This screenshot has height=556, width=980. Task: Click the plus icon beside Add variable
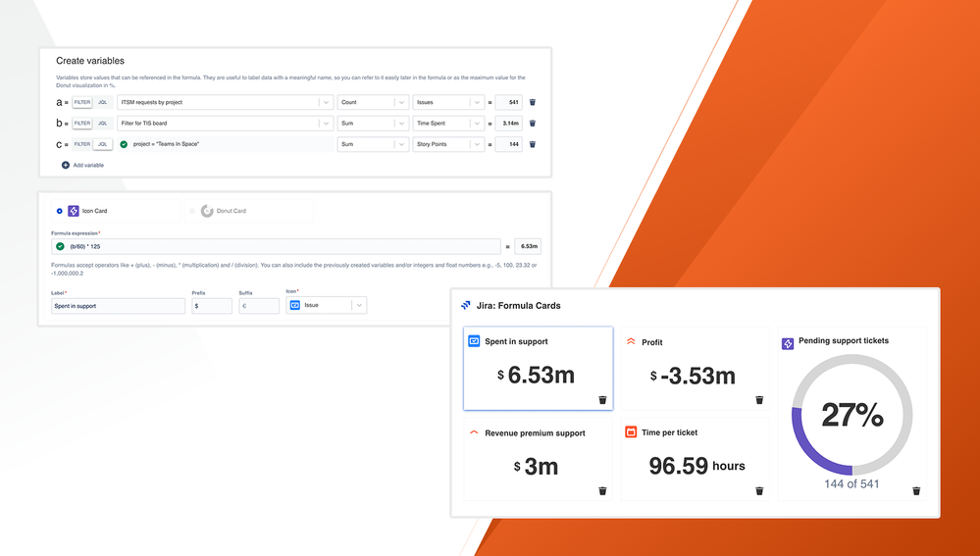click(65, 165)
